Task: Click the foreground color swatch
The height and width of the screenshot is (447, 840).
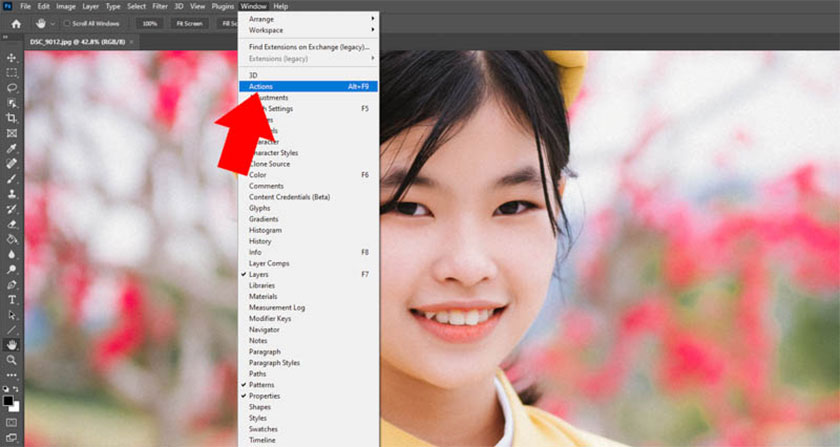Action: 10,400
